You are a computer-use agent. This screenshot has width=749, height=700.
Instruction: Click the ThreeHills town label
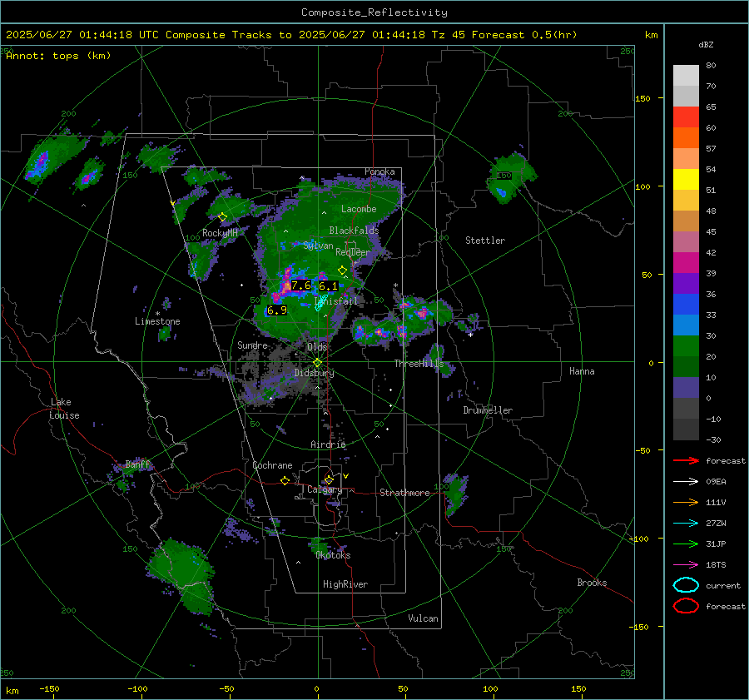pyautogui.click(x=419, y=364)
